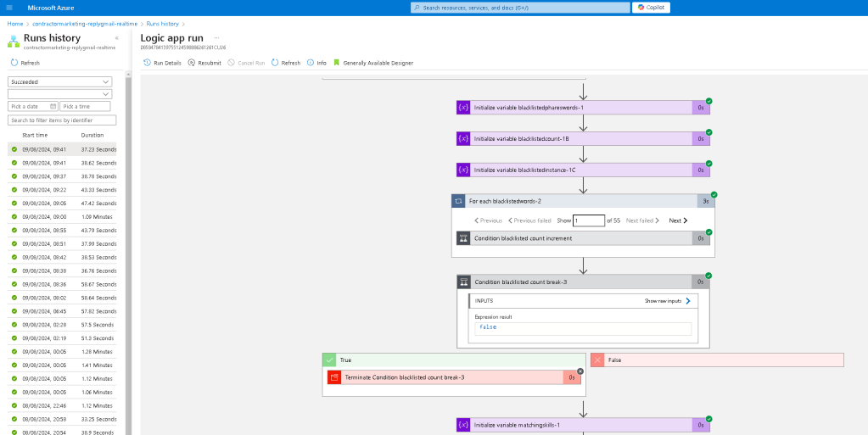Select the 09:00 run lasting 1.09 Minutes
This screenshot has width=868, height=435.
coord(62,217)
